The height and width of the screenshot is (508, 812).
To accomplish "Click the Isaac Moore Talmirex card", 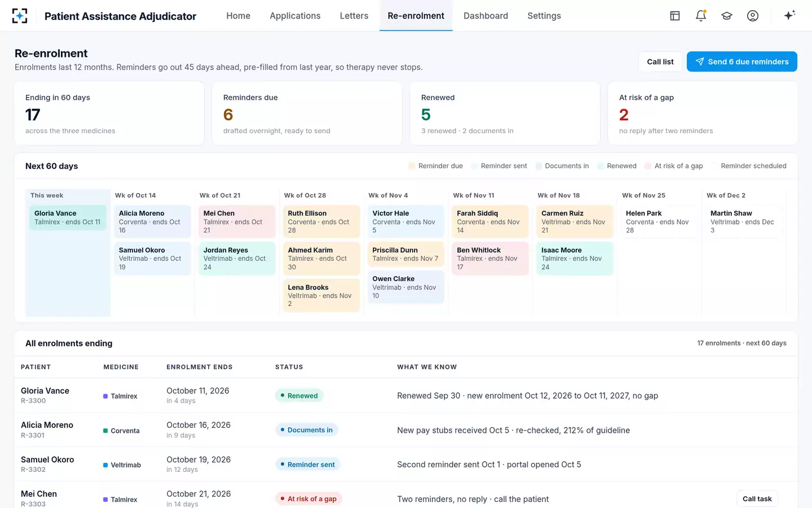I will (x=575, y=259).
